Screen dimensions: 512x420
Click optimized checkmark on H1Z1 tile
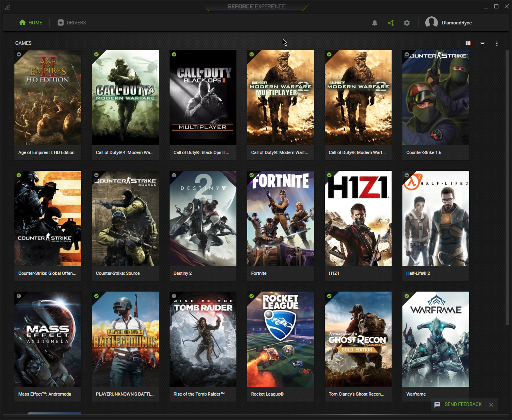[329, 175]
